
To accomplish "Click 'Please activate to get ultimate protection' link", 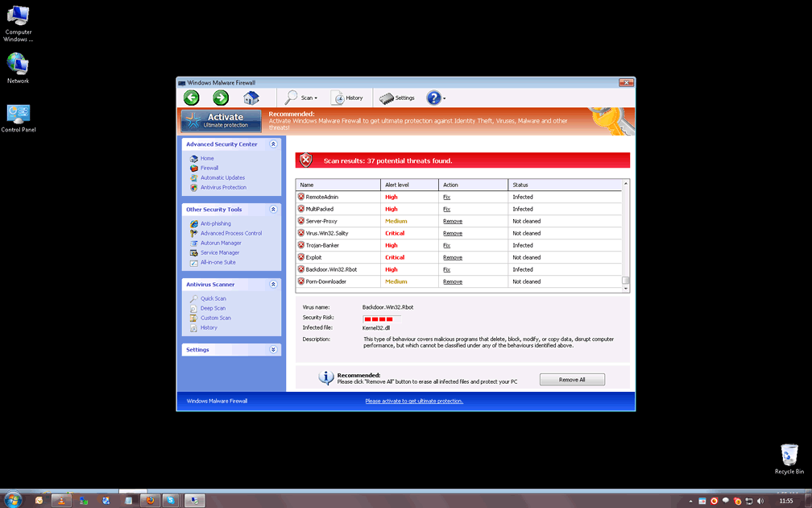I will [414, 401].
